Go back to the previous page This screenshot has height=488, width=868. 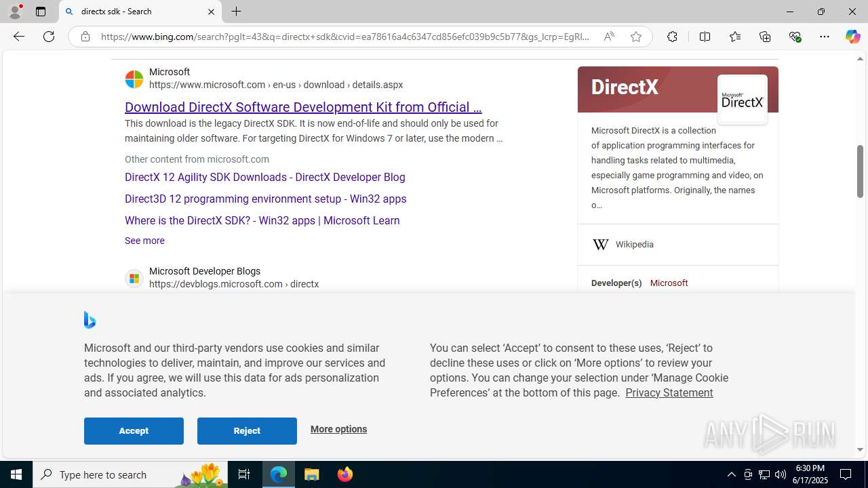click(x=19, y=37)
